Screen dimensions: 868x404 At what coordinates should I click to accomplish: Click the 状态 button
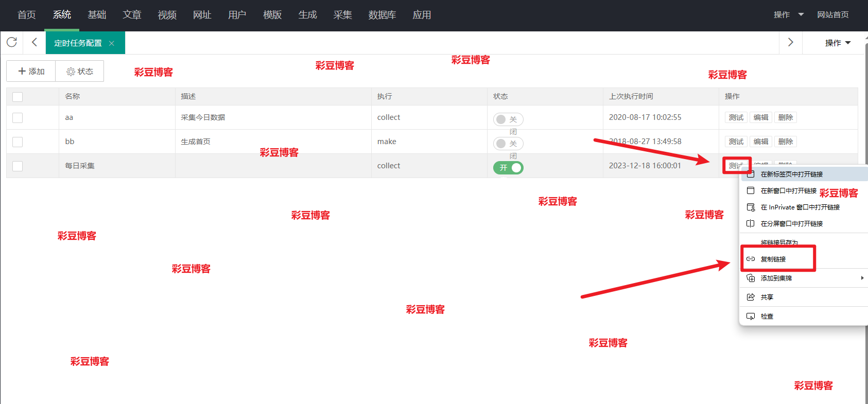(80, 71)
